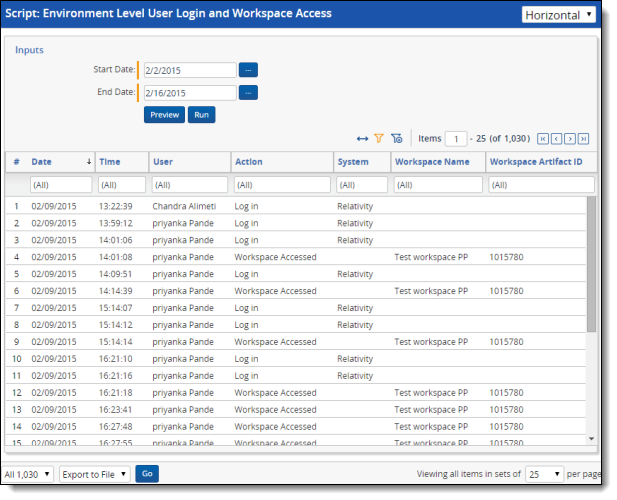Click the Time column filter box
Screen dimensions: 617x500
(122, 185)
